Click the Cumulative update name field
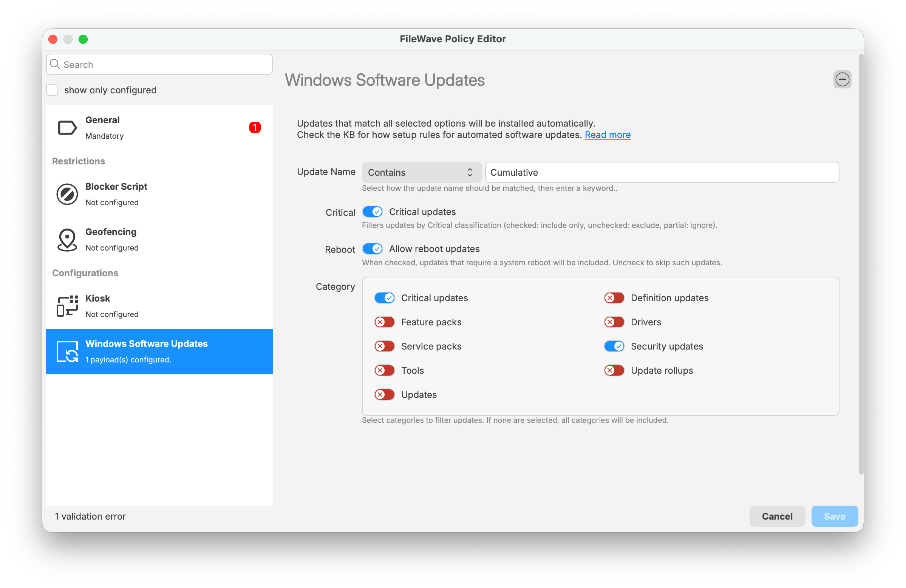 pos(662,173)
